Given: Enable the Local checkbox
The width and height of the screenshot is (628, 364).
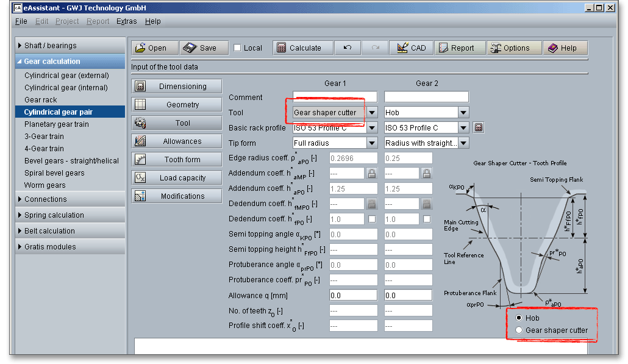Looking at the screenshot, I should [238, 48].
